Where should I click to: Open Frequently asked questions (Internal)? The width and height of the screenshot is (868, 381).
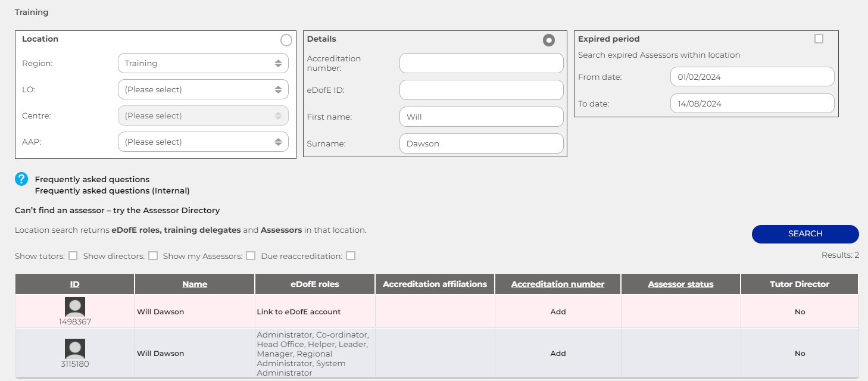click(112, 190)
